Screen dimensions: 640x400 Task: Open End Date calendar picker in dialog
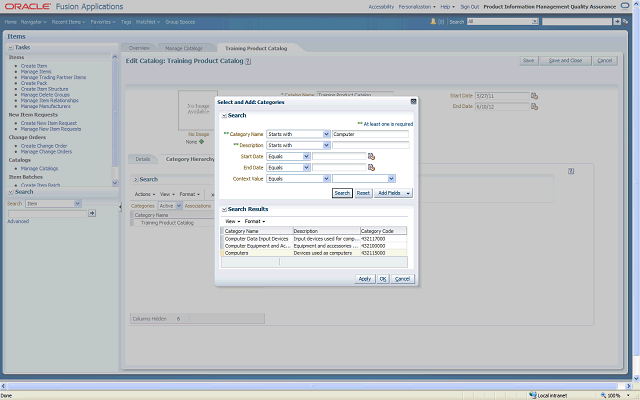[371, 168]
